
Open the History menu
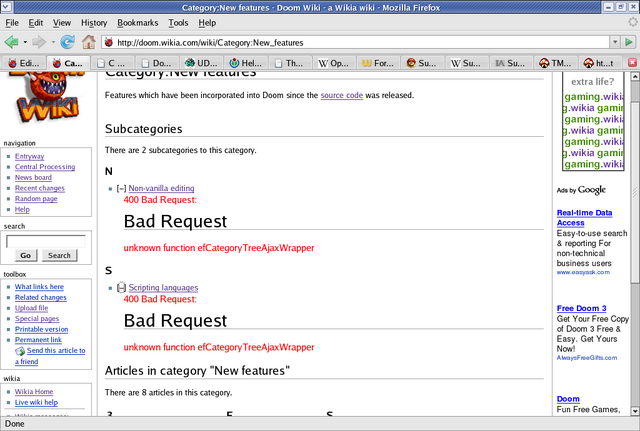click(x=94, y=23)
